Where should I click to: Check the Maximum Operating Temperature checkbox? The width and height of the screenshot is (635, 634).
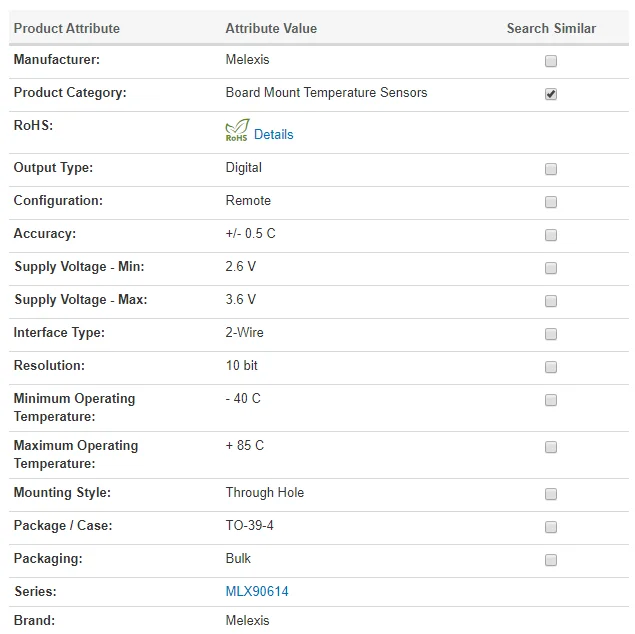point(551,447)
